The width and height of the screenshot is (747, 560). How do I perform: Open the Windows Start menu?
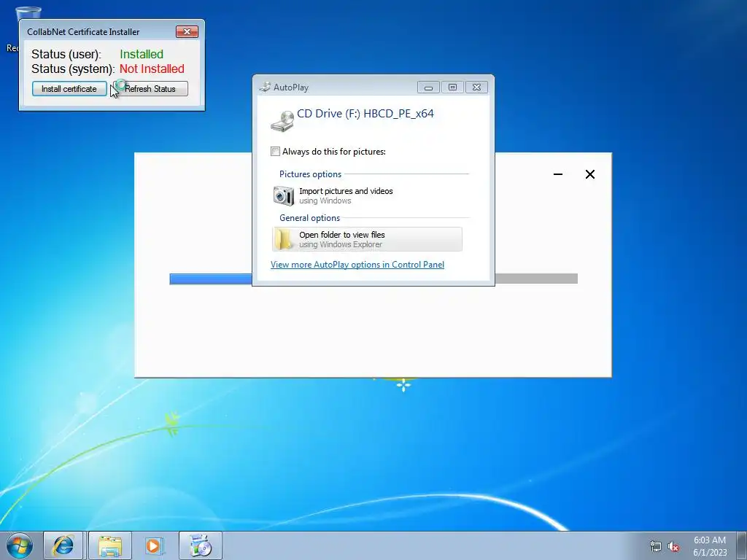point(20,545)
